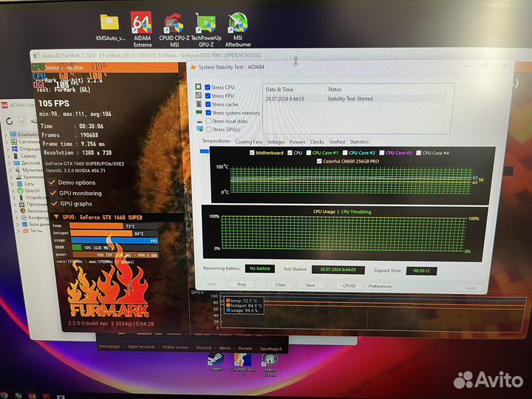Stop the AIDA64 stability test
This screenshot has width=532, height=399.
tap(241, 284)
